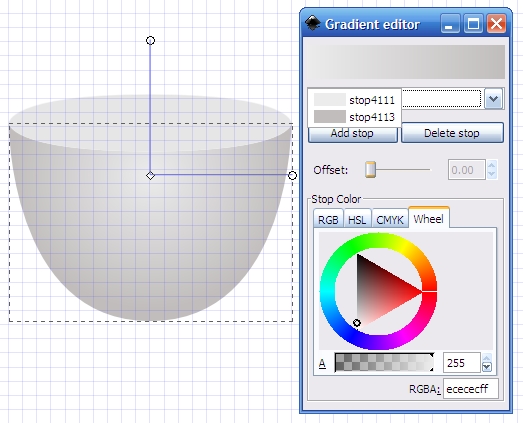The width and height of the screenshot is (523, 423).
Task: Click the gradient center diamond handle
Action: (x=150, y=175)
